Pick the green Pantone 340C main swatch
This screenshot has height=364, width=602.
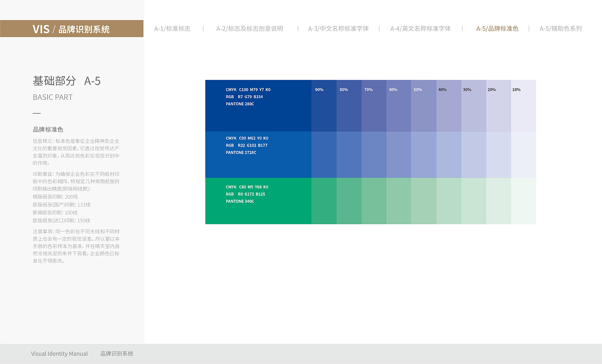click(x=258, y=201)
